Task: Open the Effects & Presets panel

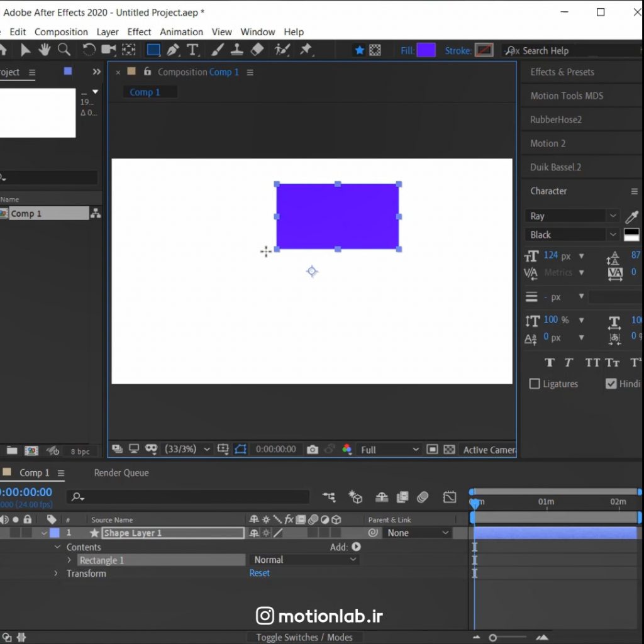Action: click(562, 72)
